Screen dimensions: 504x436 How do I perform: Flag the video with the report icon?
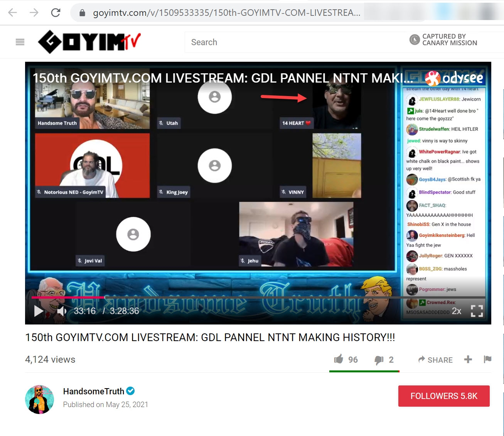487,360
